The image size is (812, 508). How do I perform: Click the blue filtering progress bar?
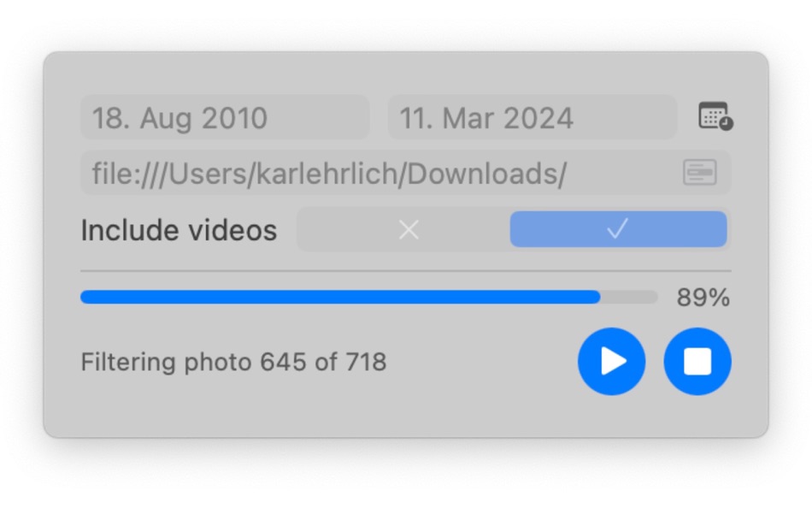[368, 297]
